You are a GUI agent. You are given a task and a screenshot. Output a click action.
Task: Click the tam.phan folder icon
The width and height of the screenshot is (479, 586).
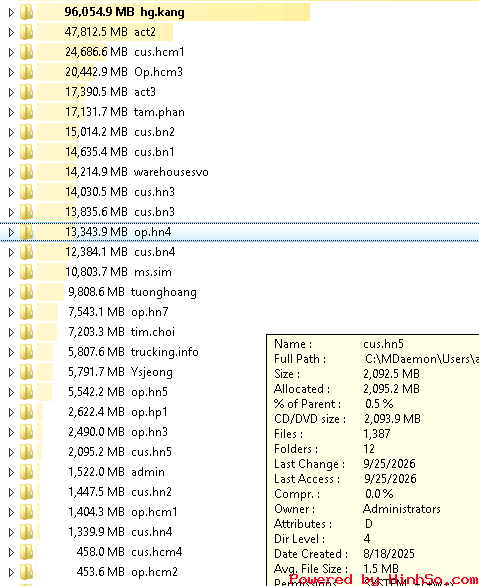coord(27,112)
